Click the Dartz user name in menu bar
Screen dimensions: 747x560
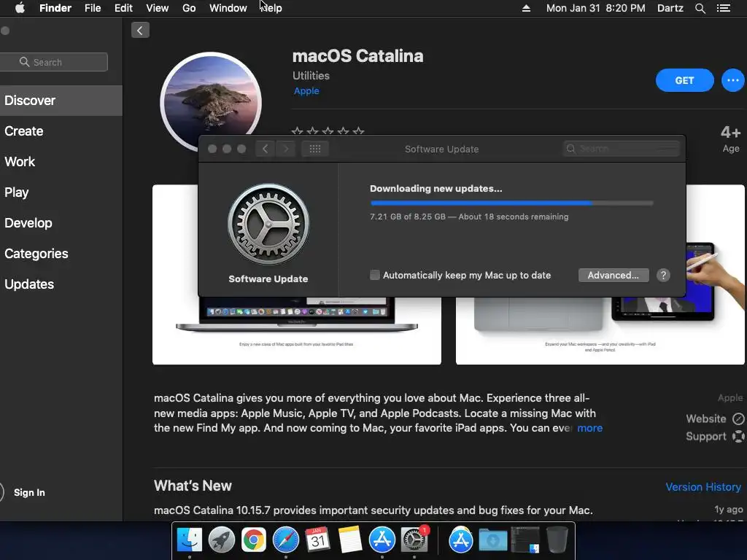click(x=670, y=8)
